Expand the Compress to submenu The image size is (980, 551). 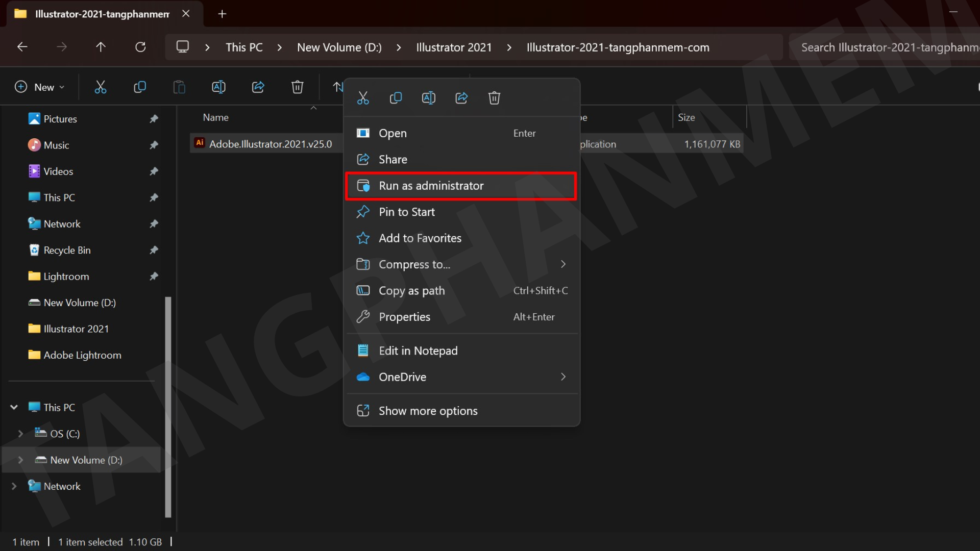coord(563,264)
